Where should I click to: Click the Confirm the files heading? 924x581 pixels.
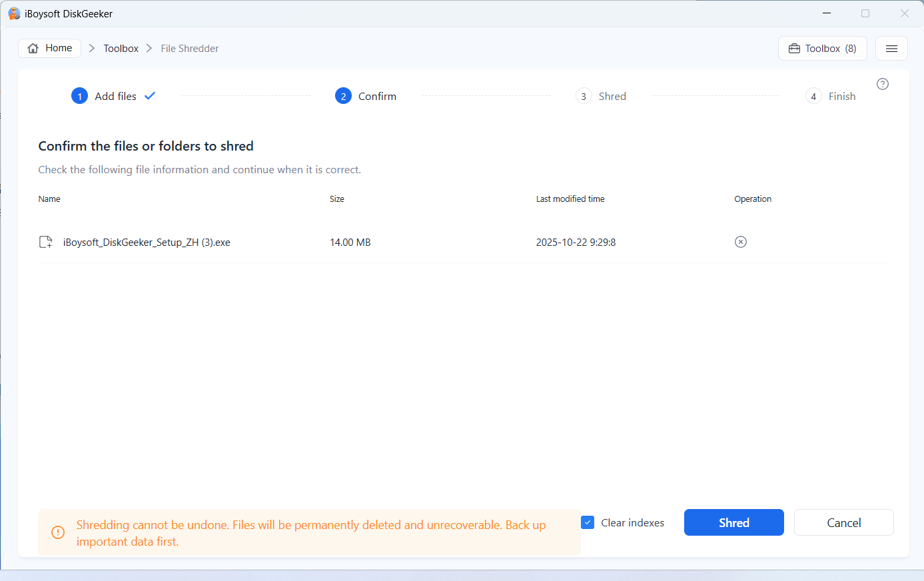click(x=146, y=146)
